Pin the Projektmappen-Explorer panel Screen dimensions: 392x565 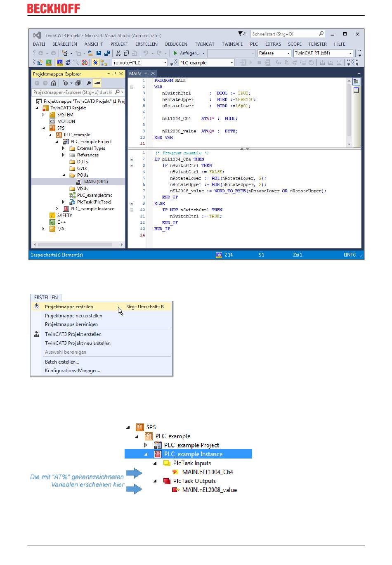pos(115,74)
